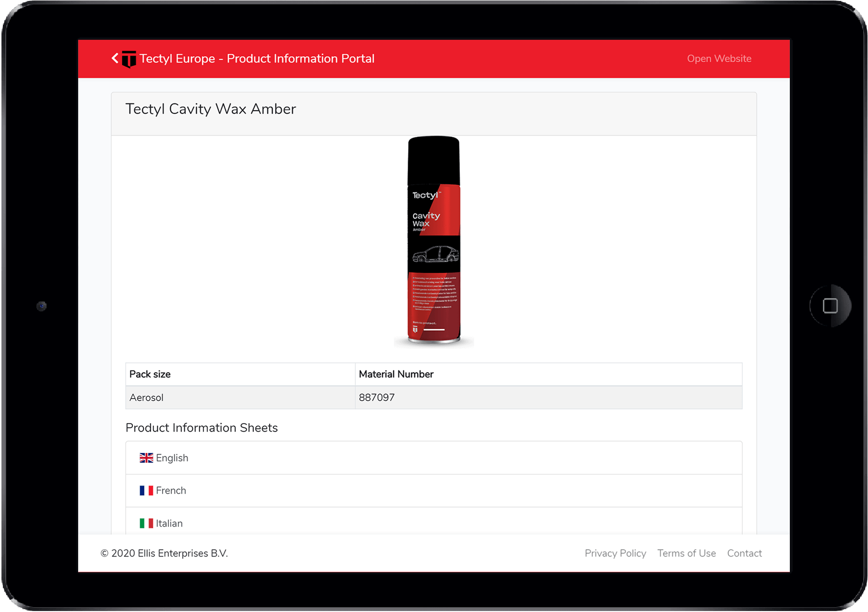Click the Italian flag icon
Viewport: 868px width, 612px height.
coord(146,523)
